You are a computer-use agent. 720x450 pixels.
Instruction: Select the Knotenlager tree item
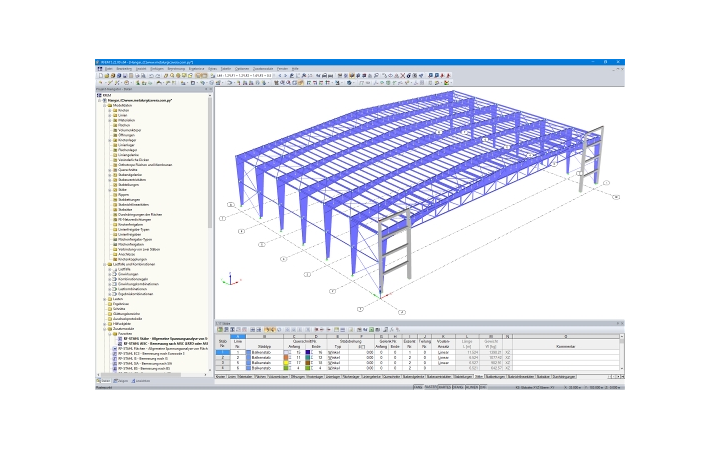pos(126,140)
